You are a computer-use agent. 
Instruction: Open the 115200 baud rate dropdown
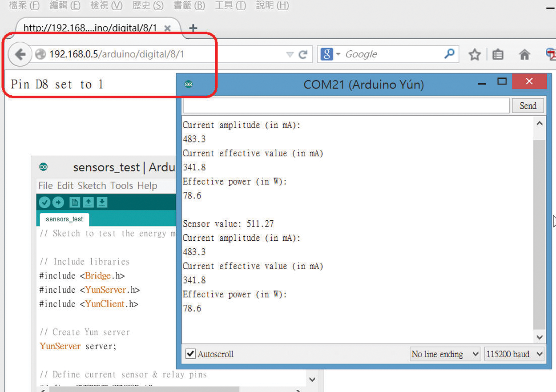(x=514, y=354)
